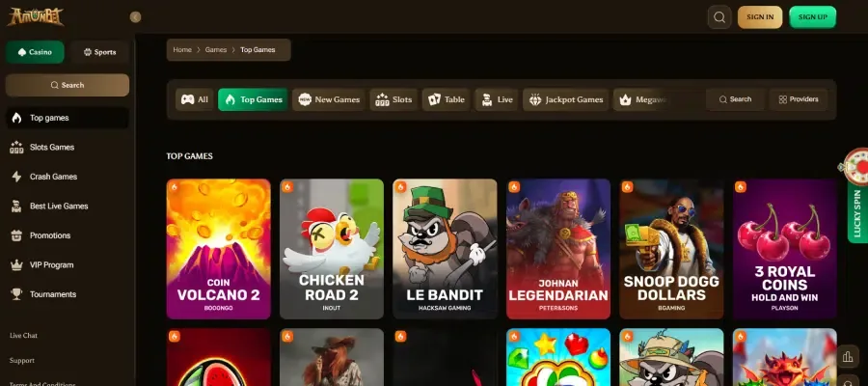Collapse the sidebar with the arrow button

135,17
